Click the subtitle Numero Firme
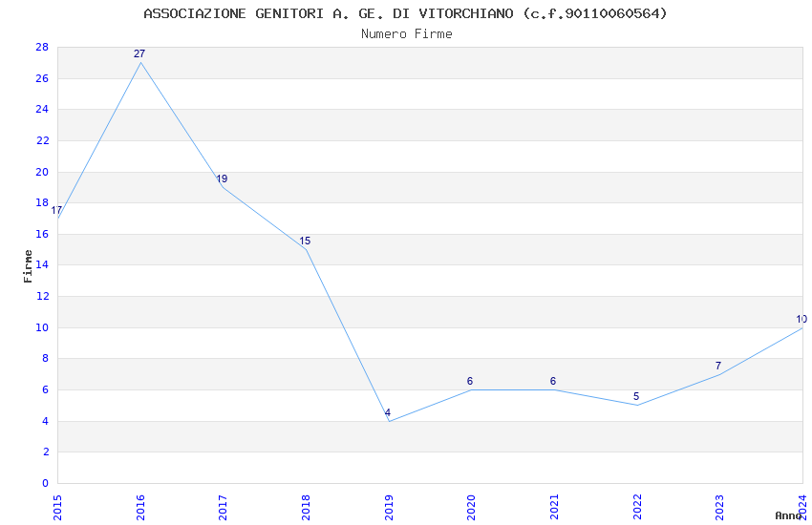The image size is (812, 525). [407, 34]
